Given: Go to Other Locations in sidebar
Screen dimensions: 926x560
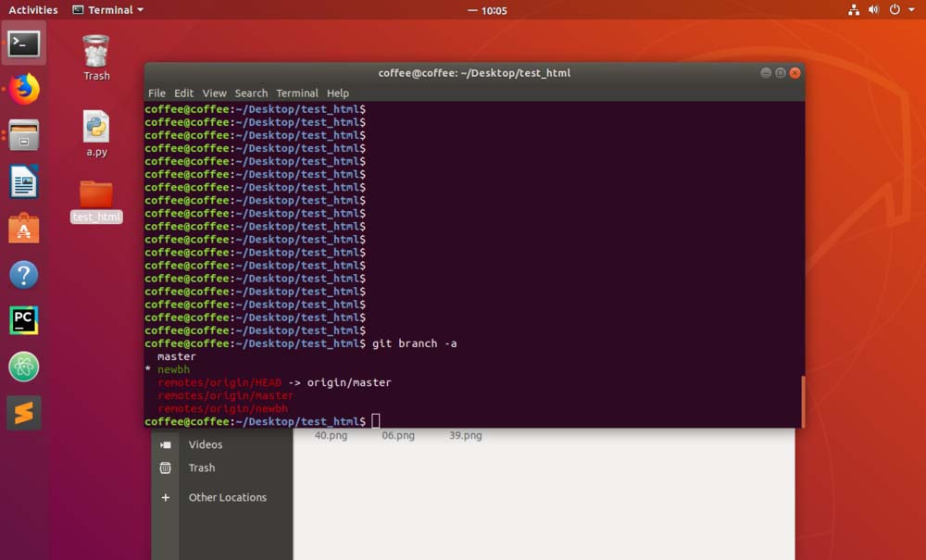Looking at the screenshot, I should tap(227, 497).
